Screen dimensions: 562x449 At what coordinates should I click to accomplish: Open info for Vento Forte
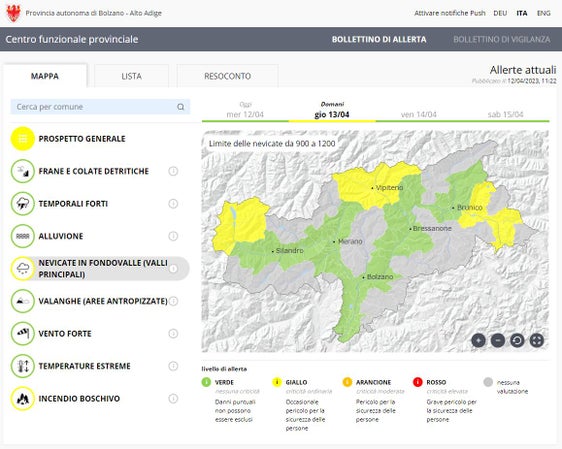(x=173, y=334)
